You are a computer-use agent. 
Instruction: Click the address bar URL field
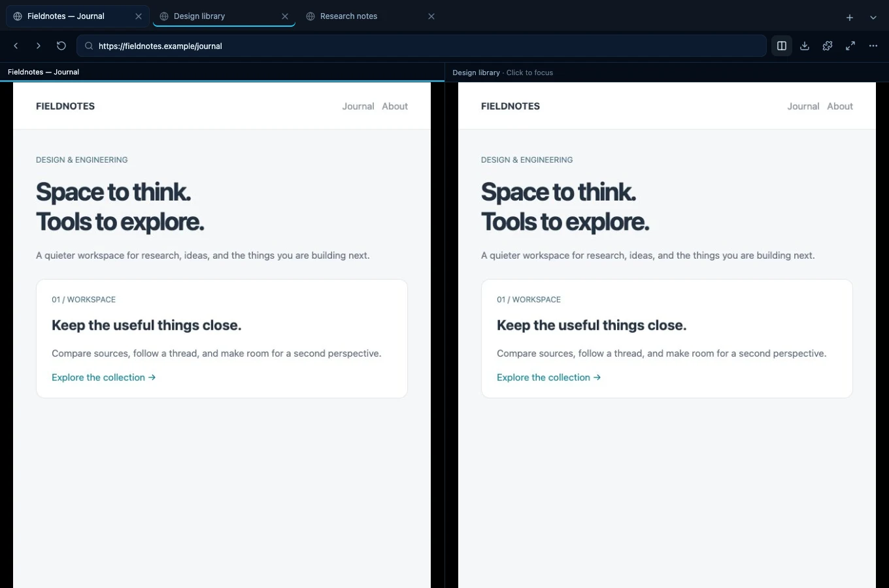pos(422,46)
